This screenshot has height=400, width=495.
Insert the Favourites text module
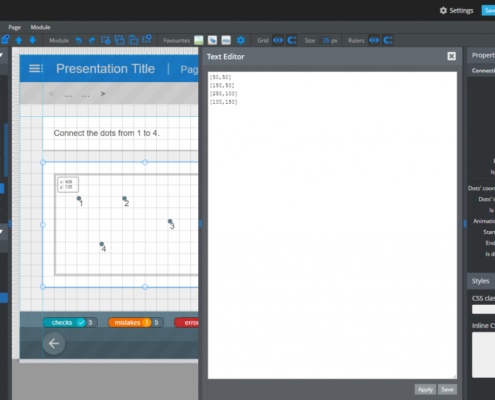(x=226, y=40)
